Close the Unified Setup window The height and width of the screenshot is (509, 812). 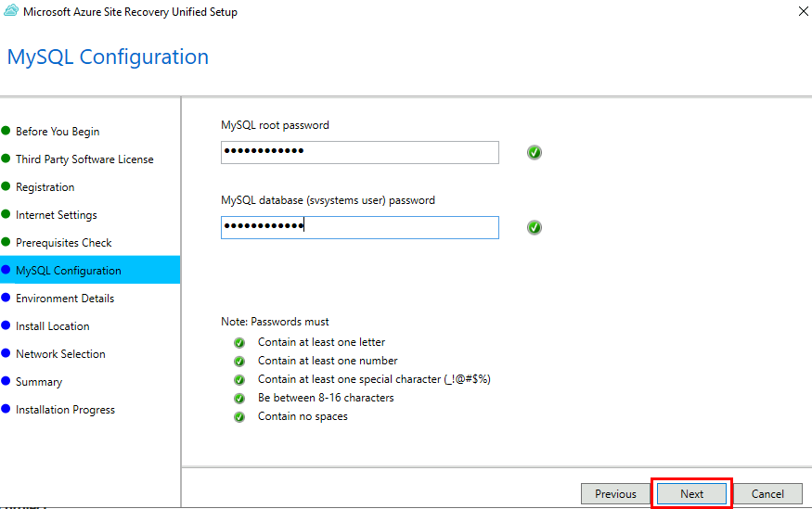804,11
